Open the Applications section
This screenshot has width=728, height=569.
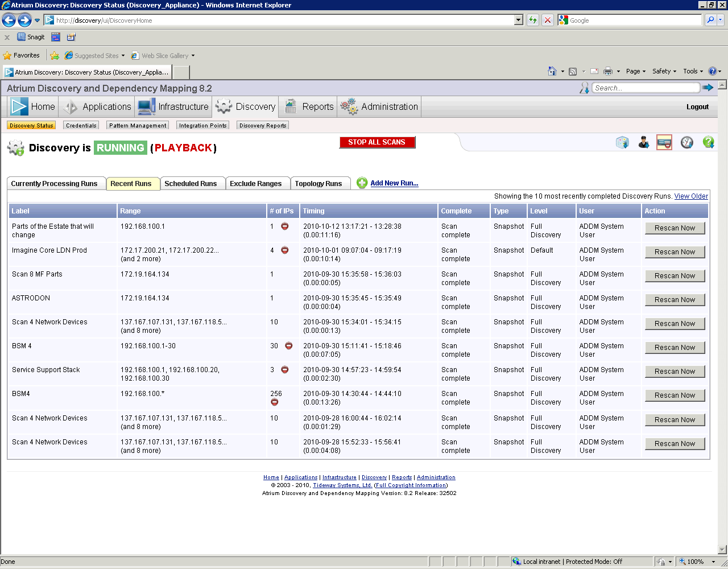97,106
